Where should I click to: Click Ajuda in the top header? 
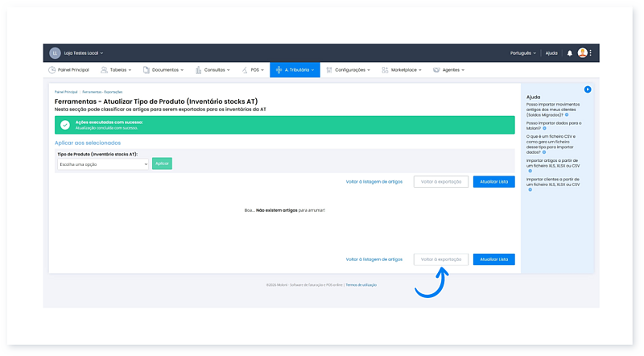click(551, 53)
